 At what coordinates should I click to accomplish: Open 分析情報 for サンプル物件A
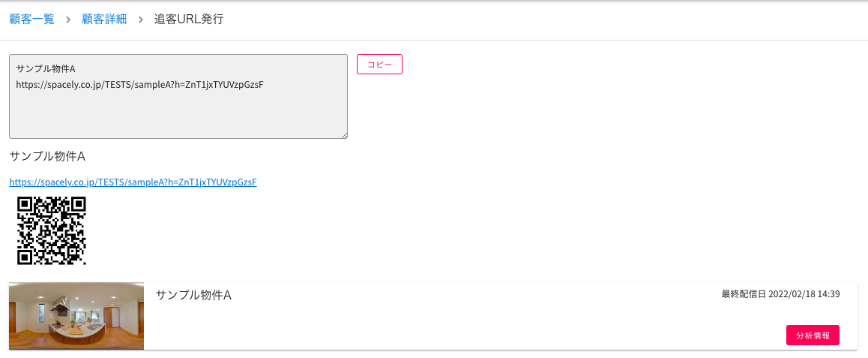click(x=813, y=335)
